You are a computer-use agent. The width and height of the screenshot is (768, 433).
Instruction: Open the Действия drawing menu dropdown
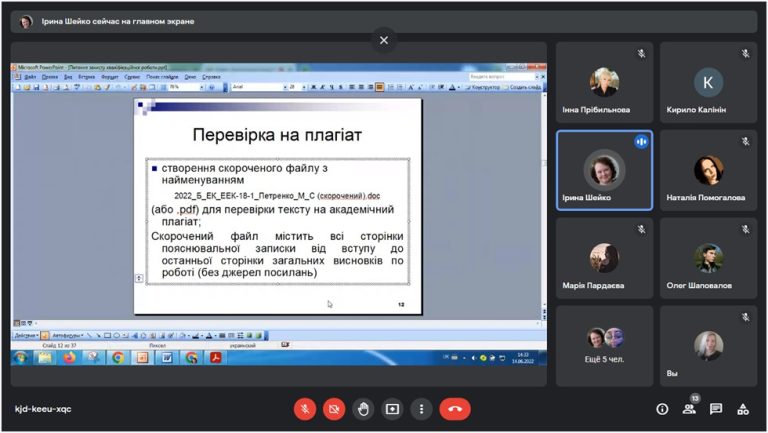(26, 336)
